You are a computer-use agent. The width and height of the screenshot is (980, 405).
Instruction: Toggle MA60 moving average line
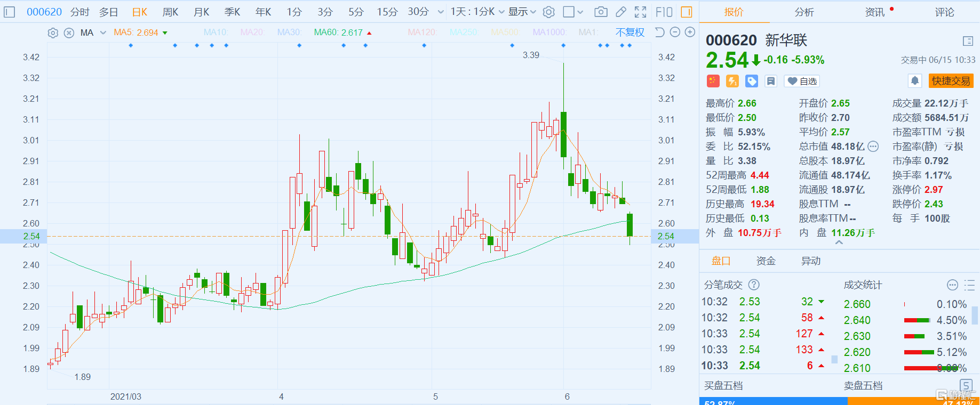pyautogui.click(x=338, y=33)
